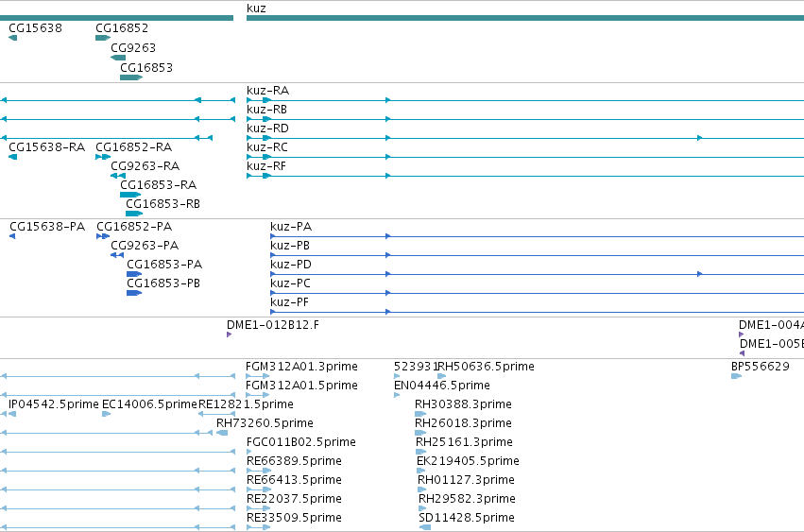Click the teal arrow glyph under CG15638 gene
Screen dimensions: 804x532
pyautogui.click(x=13, y=38)
